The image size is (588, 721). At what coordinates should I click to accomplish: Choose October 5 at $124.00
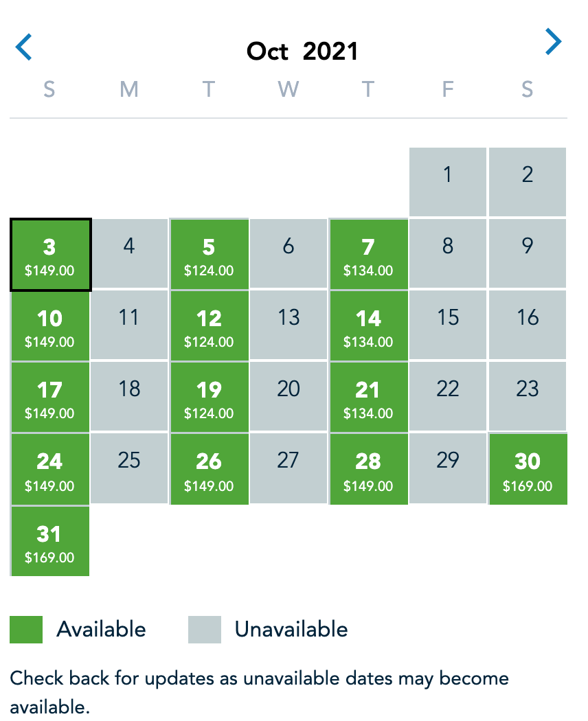pyautogui.click(x=210, y=254)
